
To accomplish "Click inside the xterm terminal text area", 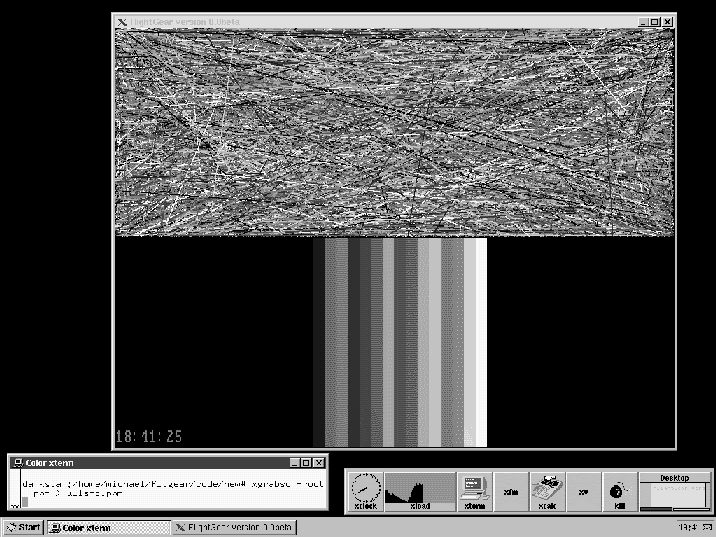I will [x=170, y=488].
